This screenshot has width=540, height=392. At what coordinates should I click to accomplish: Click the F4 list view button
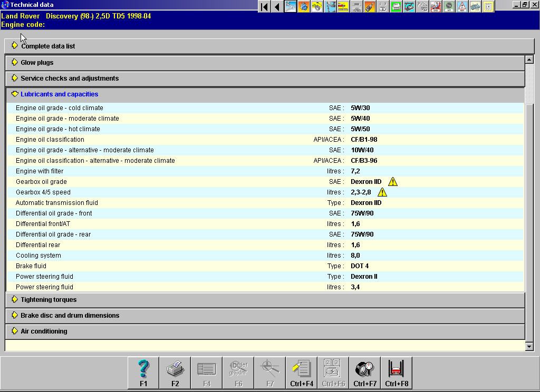click(x=207, y=373)
